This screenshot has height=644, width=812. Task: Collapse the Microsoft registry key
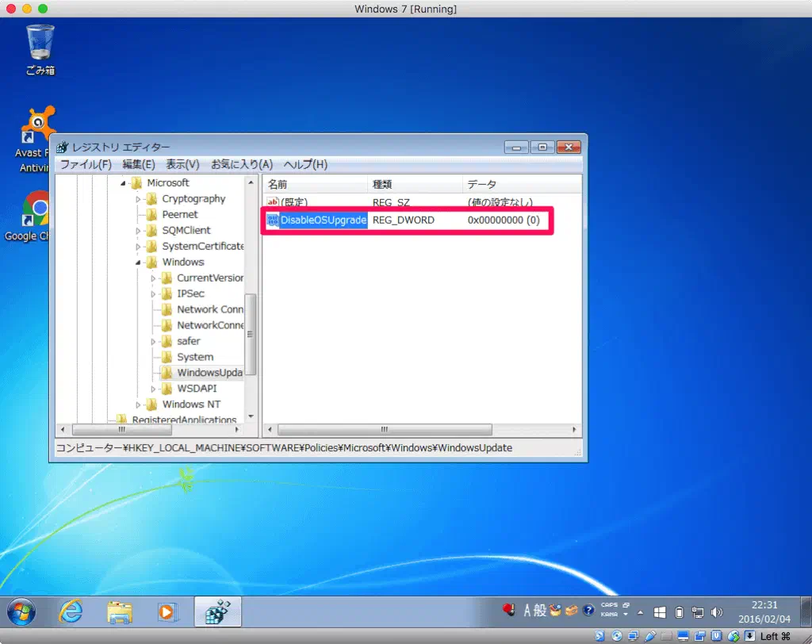pyautogui.click(x=124, y=183)
